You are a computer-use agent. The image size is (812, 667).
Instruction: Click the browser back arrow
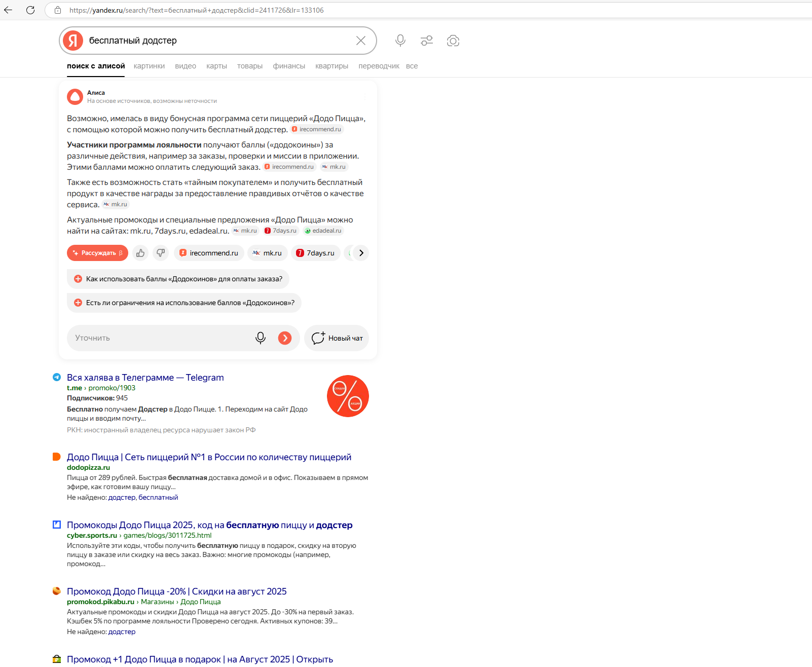[8, 10]
